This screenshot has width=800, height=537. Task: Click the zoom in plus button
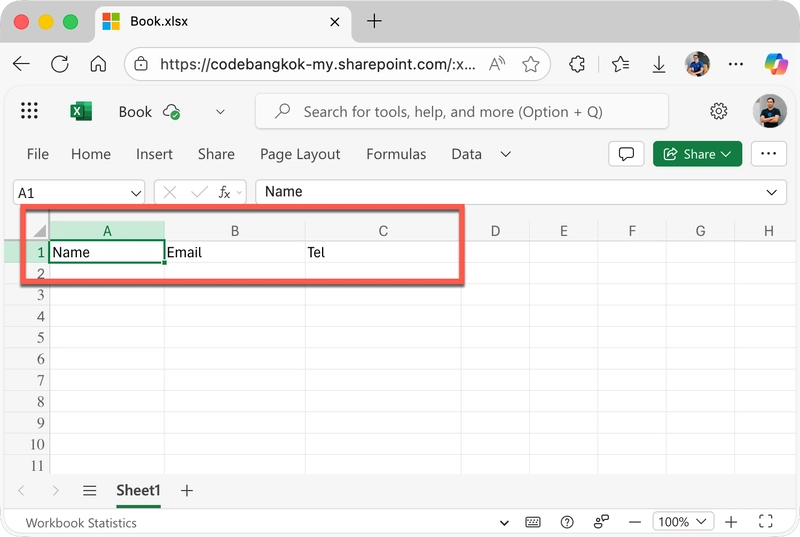pos(732,522)
